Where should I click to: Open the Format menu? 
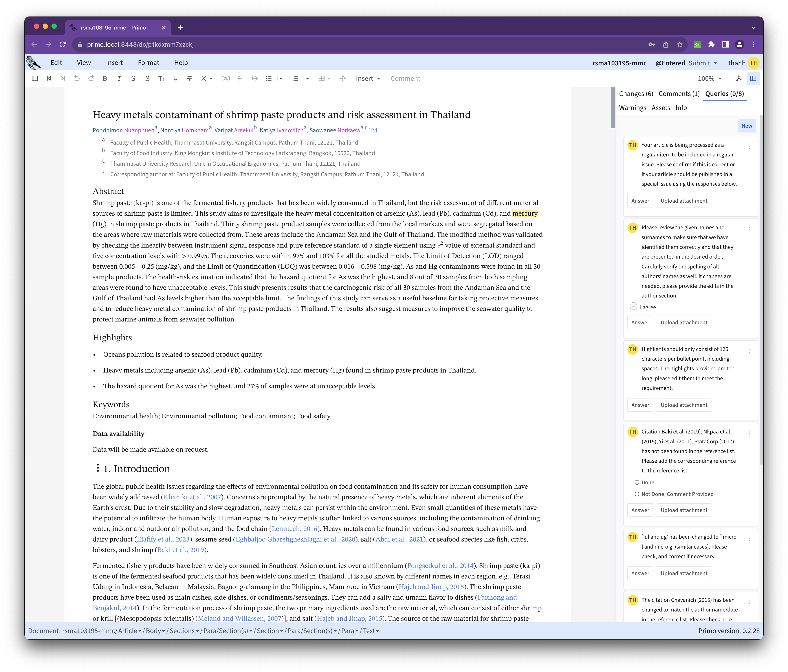point(148,63)
